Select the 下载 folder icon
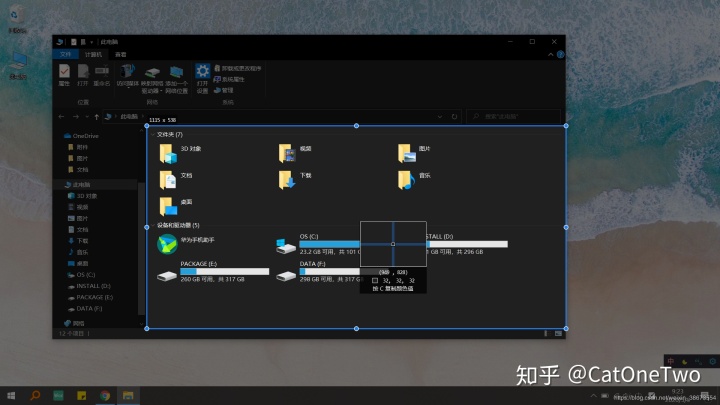Image resolution: width=720 pixels, height=405 pixels. point(287,180)
